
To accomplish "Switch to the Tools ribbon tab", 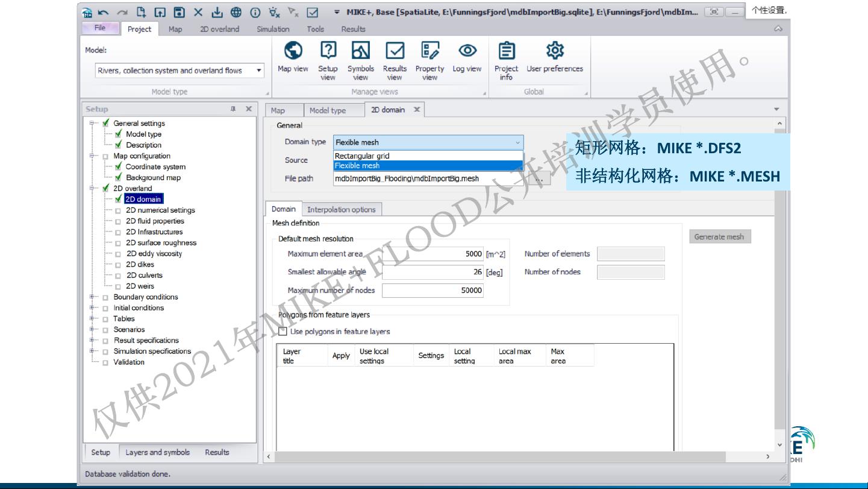I will (x=315, y=29).
